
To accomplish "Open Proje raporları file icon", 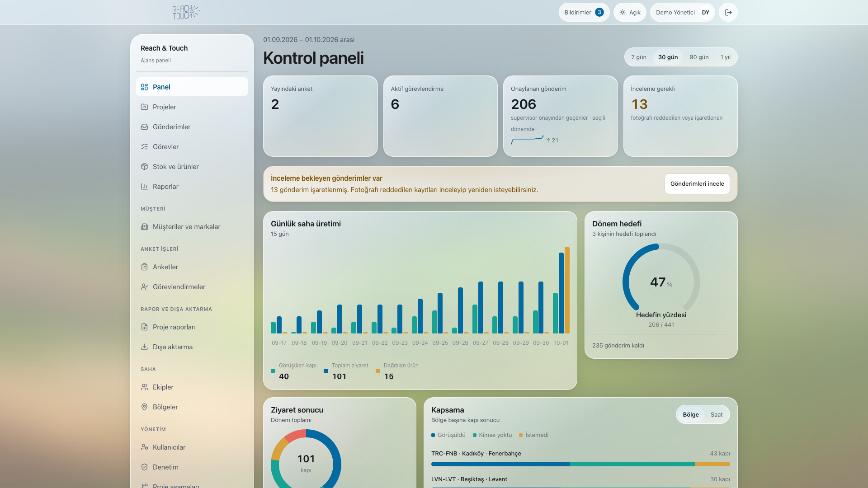I will pos(144,327).
